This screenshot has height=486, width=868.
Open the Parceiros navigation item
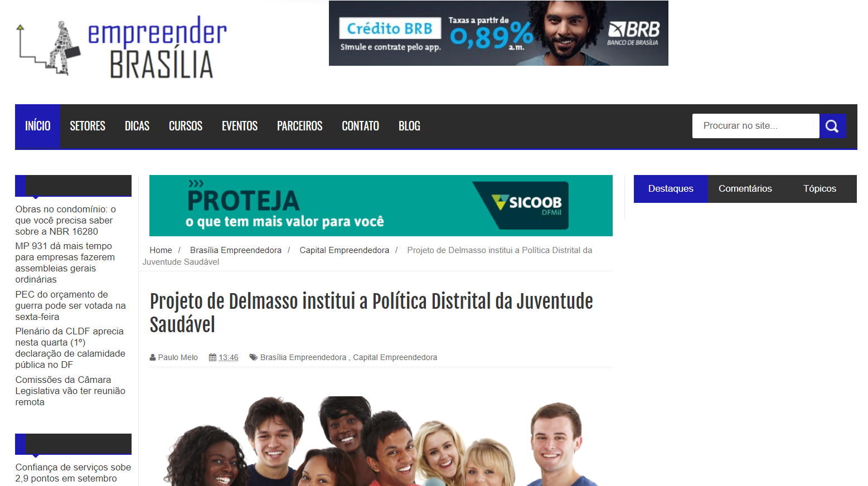point(300,127)
